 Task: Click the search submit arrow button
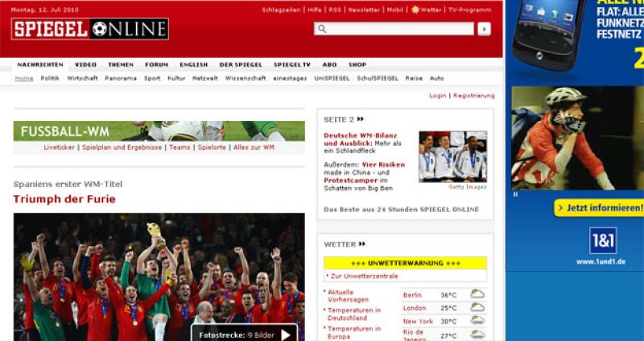(x=484, y=29)
